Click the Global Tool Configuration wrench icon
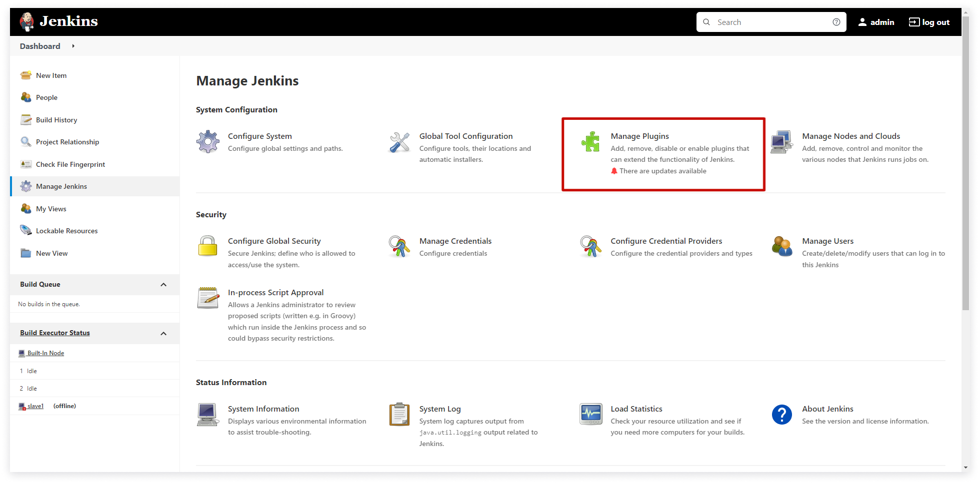Screen dimensions: 980x484 (399, 142)
